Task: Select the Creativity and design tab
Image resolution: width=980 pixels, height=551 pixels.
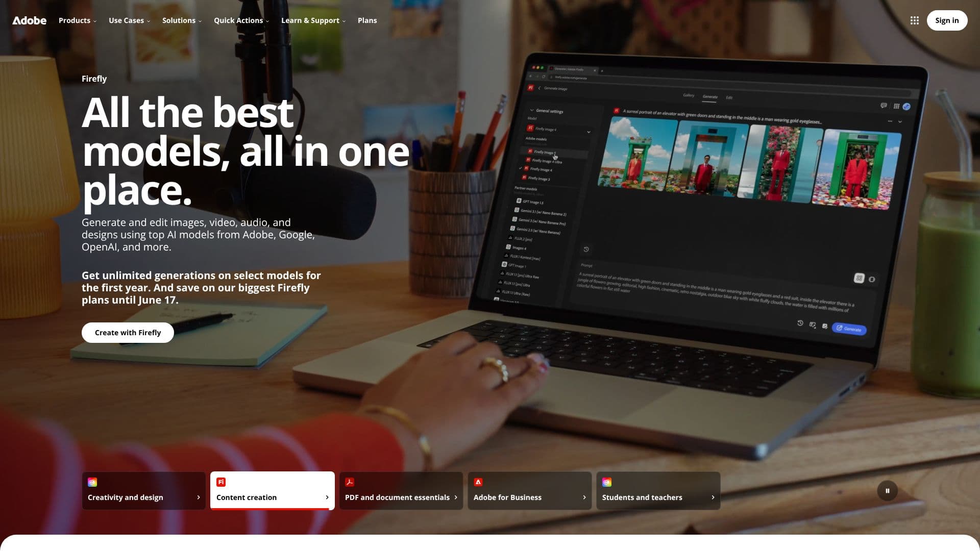Action: click(144, 491)
